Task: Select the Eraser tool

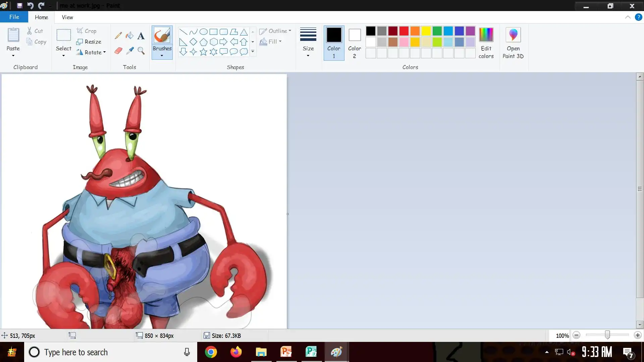Action: 118,51
